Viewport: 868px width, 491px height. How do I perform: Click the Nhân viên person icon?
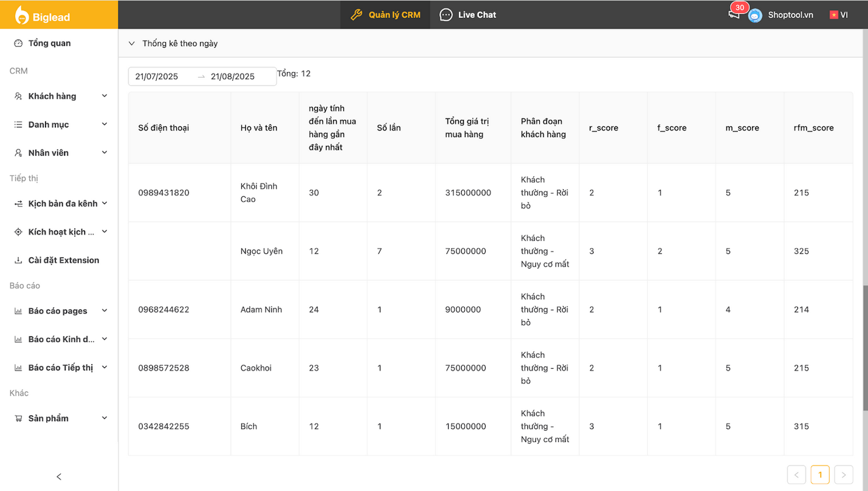[18, 153]
